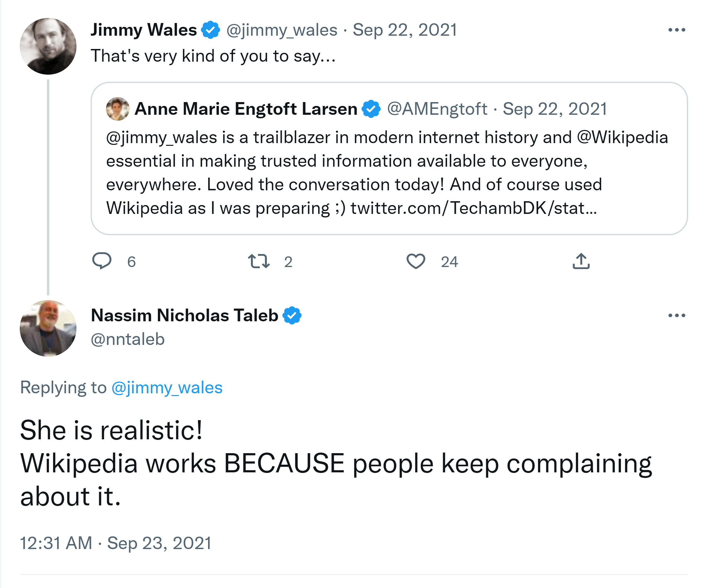Click the @nntaleb handle

tap(128, 340)
